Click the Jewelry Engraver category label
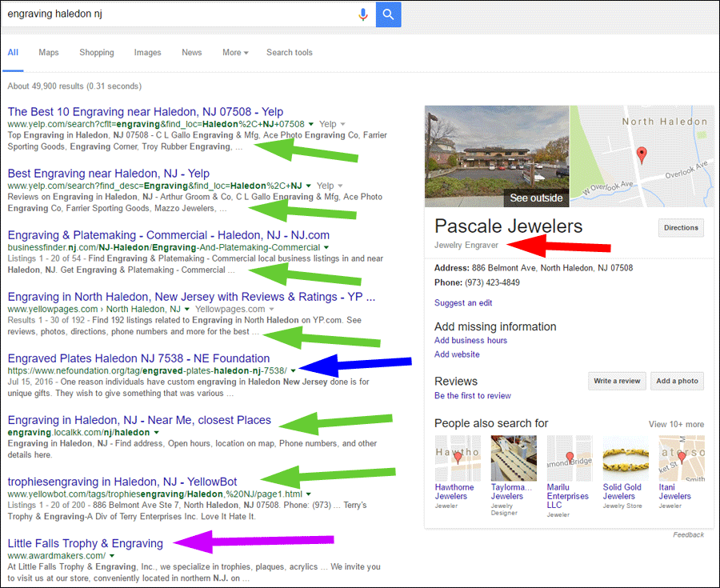This screenshot has height=588, width=720. (466, 245)
